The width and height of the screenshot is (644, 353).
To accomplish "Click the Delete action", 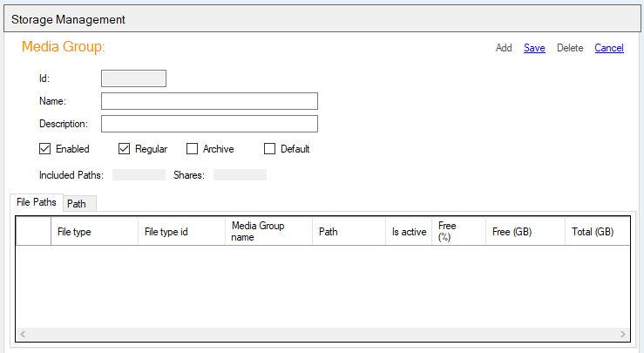I will pyautogui.click(x=570, y=48).
